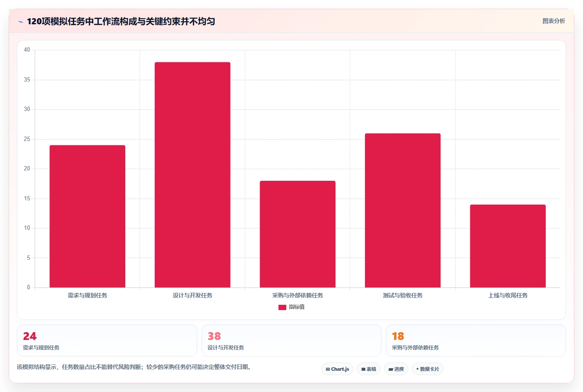Click the Chart.js tag chip
This screenshot has width=583, height=392.
click(337, 369)
